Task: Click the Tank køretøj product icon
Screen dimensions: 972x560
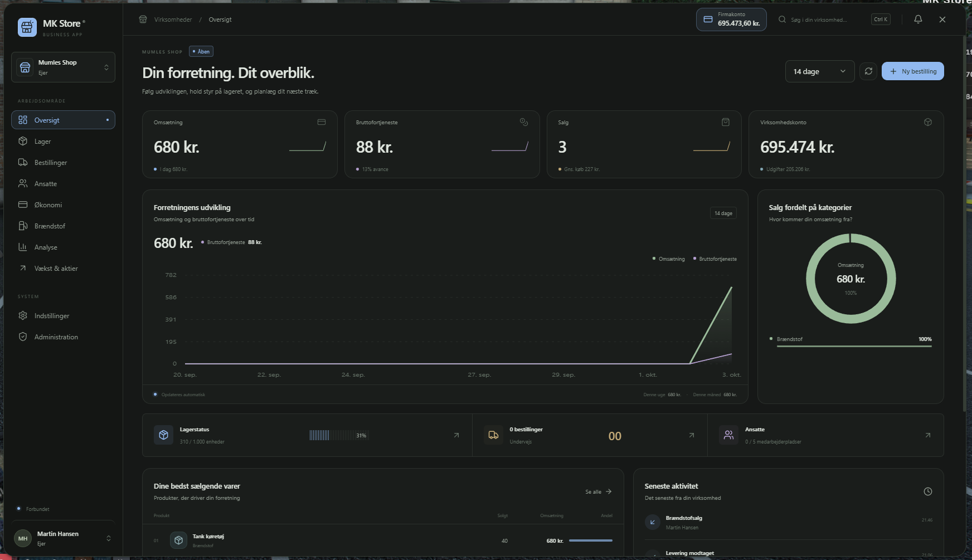Action: point(178,540)
